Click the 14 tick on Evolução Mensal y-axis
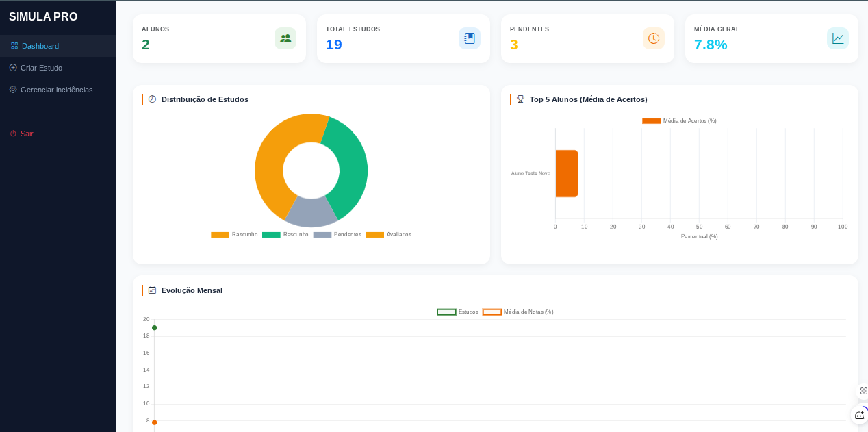The height and width of the screenshot is (432, 868). pyautogui.click(x=146, y=370)
